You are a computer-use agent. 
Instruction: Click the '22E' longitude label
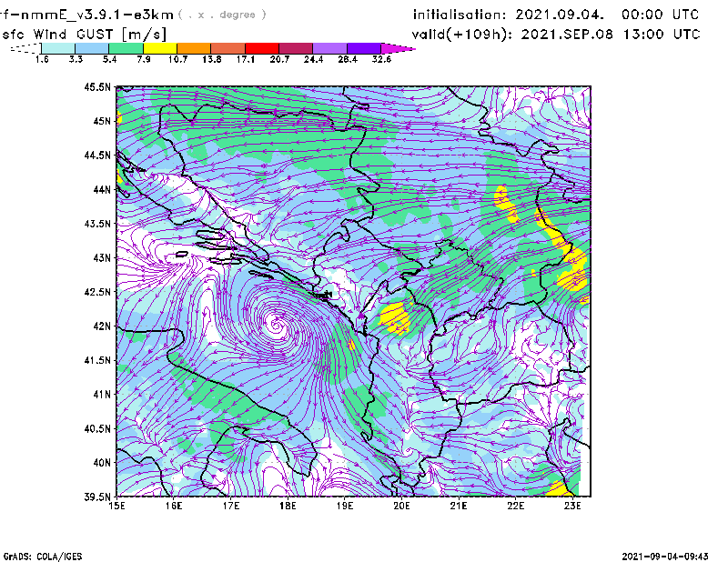(x=515, y=506)
